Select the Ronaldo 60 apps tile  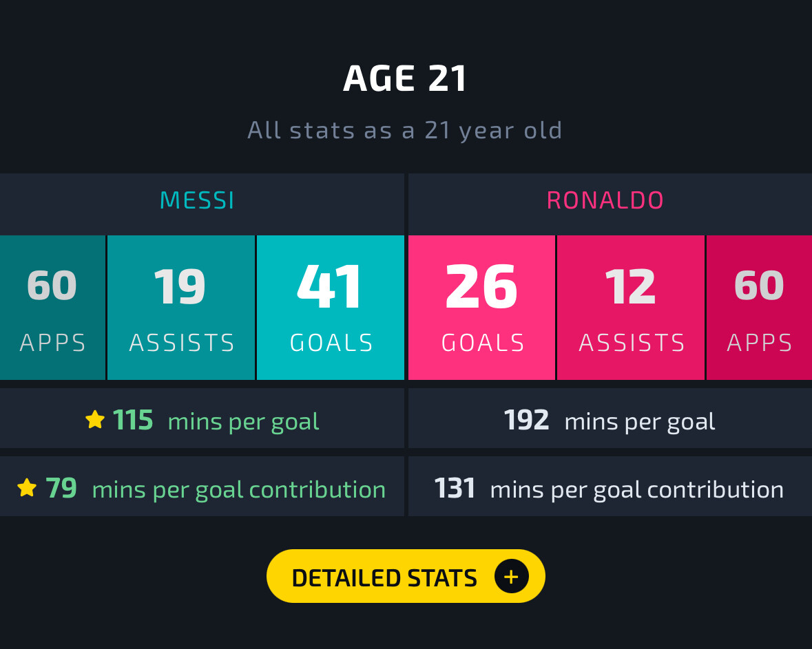[759, 308]
